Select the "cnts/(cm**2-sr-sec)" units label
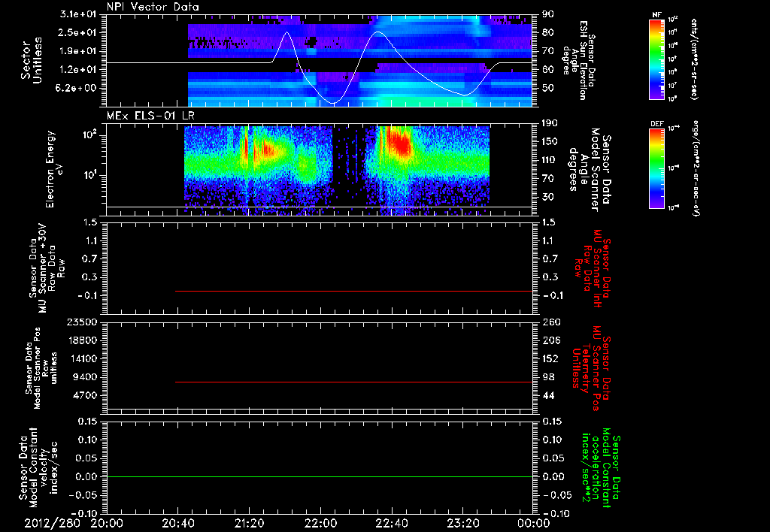Image resolution: width=770 pixels, height=532 pixels. pos(694,59)
